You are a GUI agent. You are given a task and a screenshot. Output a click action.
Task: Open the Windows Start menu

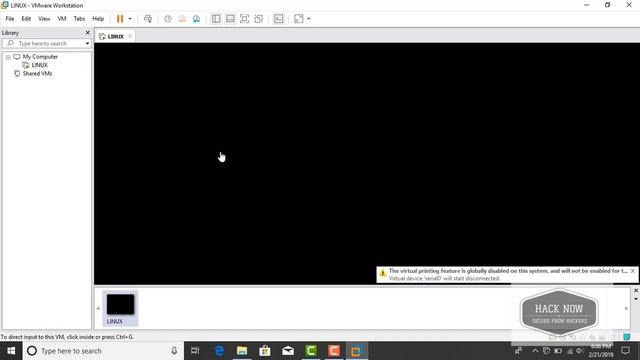[x=11, y=351]
